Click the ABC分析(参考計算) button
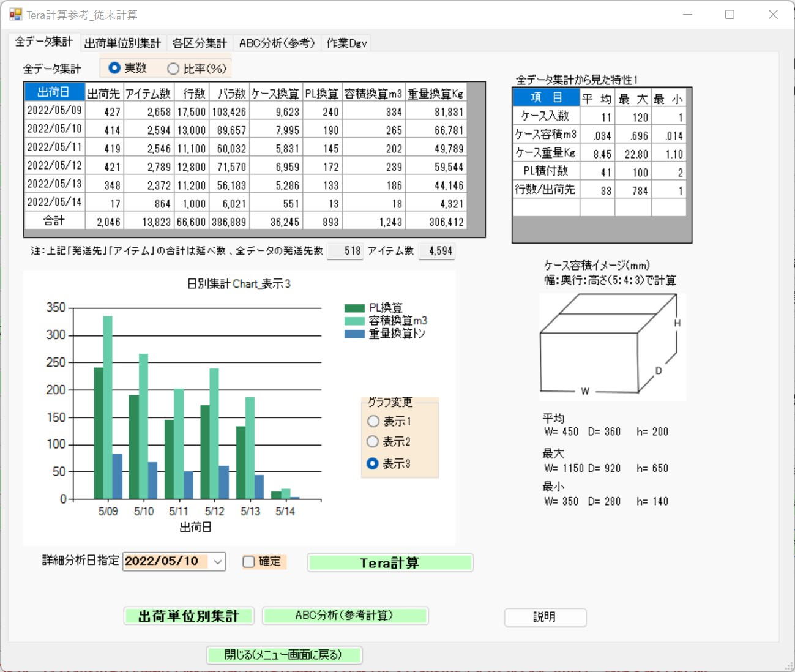This screenshot has width=795, height=672. click(345, 616)
